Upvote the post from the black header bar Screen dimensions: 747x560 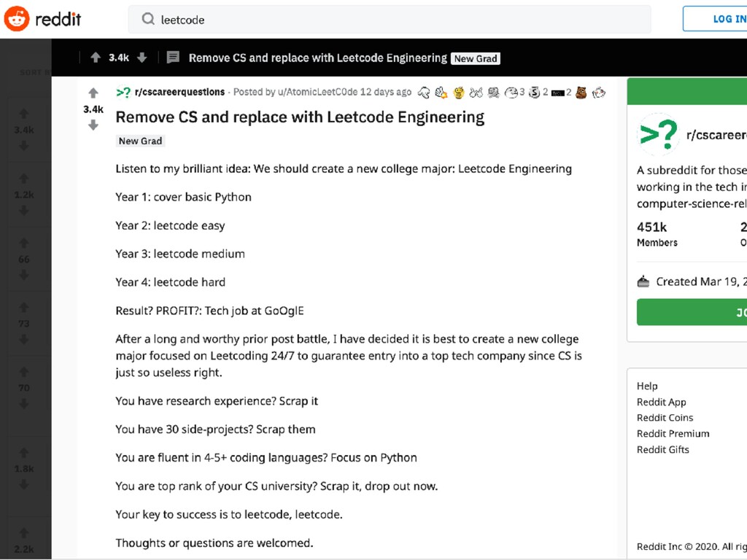click(96, 58)
